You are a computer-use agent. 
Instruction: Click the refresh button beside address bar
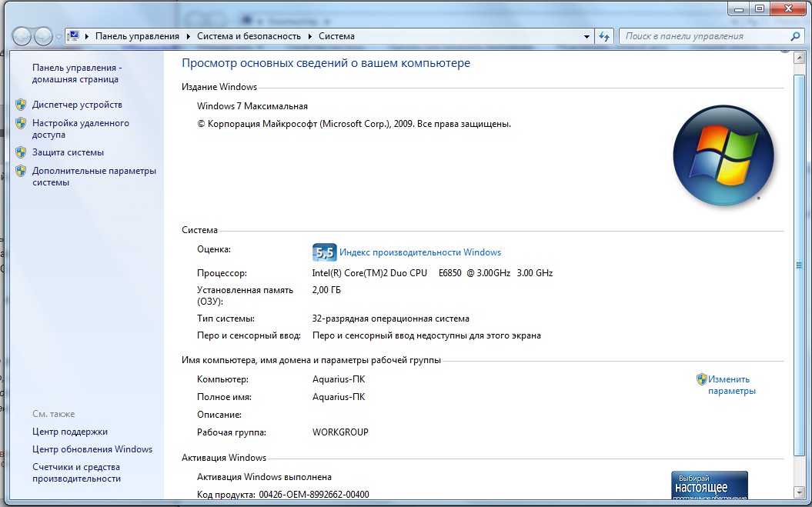click(x=604, y=36)
